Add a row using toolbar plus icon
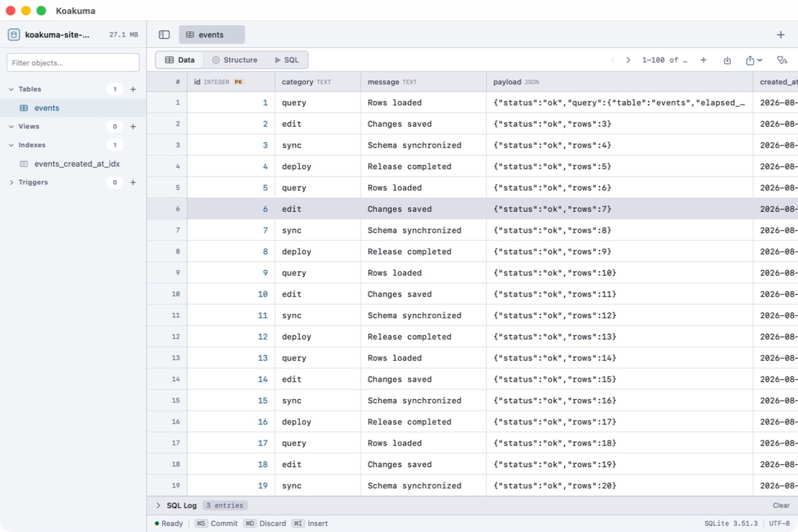 pos(703,60)
